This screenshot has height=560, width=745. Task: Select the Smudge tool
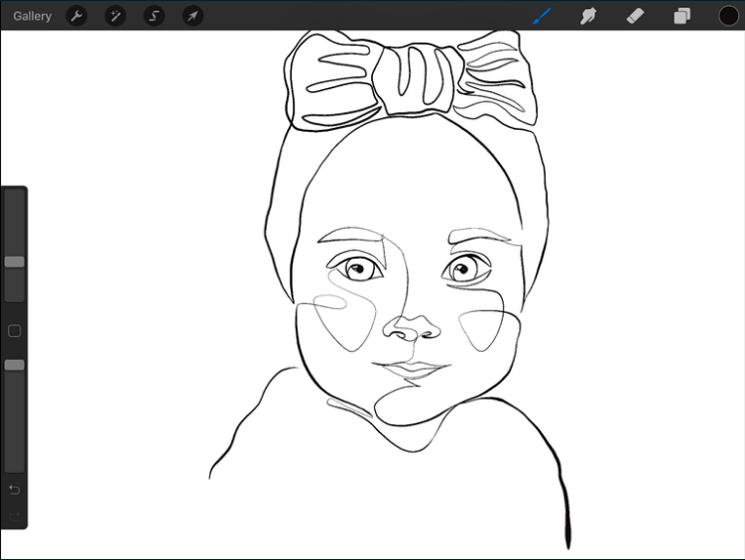589,16
